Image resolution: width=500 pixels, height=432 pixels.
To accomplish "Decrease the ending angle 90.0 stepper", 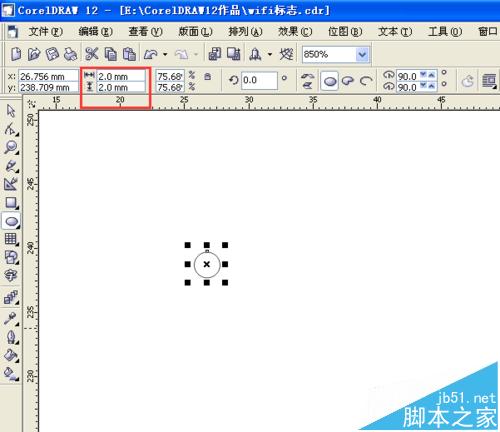I will coord(423,86).
